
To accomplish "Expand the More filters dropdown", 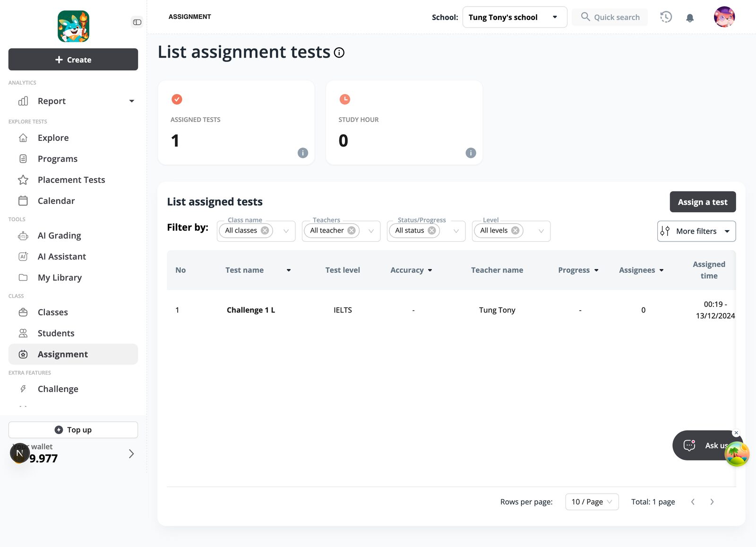I will pos(696,231).
